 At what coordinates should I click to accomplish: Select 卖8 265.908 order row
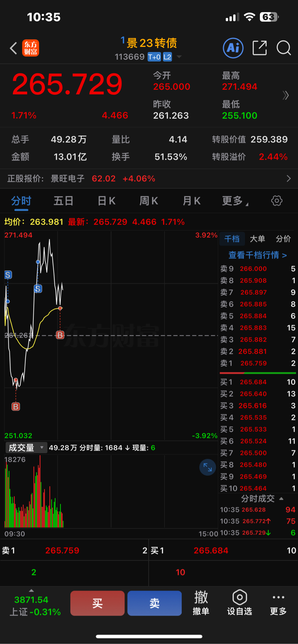click(258, 281)
